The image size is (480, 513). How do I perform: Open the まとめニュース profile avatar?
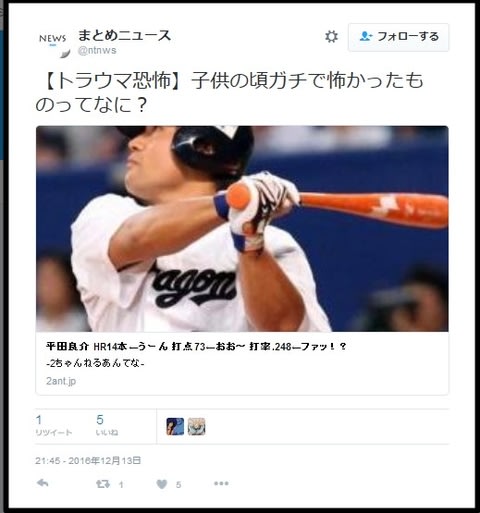(53, 45)
